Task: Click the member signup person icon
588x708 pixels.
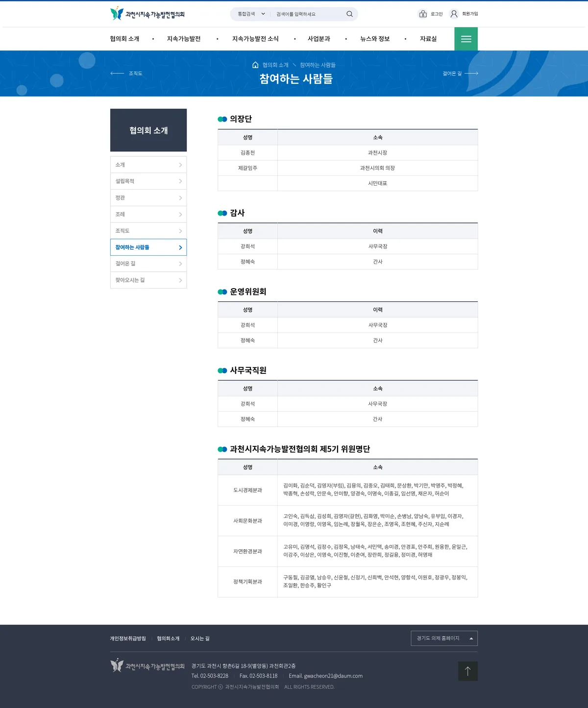Action: click(454, 14)
